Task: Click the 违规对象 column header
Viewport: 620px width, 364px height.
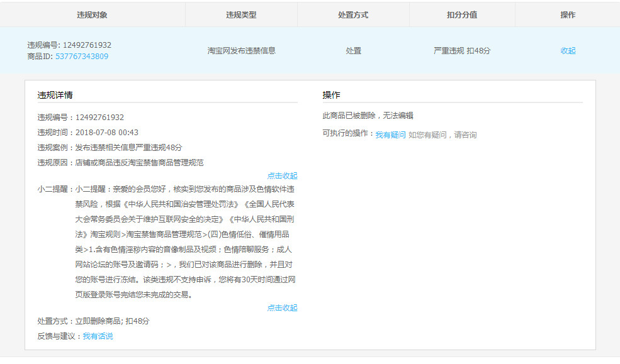Action: [x=92, y=15]
